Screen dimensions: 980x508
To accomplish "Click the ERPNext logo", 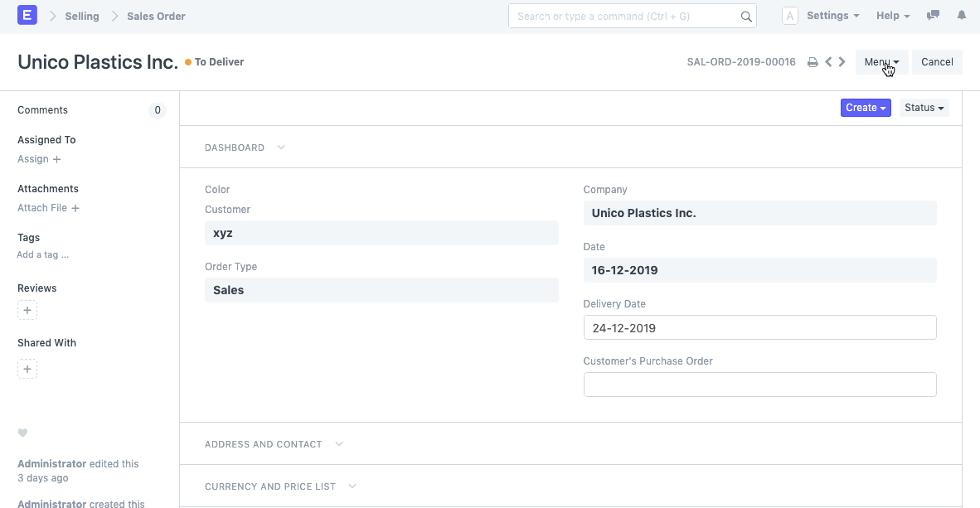I will click(x=27, y=15).
